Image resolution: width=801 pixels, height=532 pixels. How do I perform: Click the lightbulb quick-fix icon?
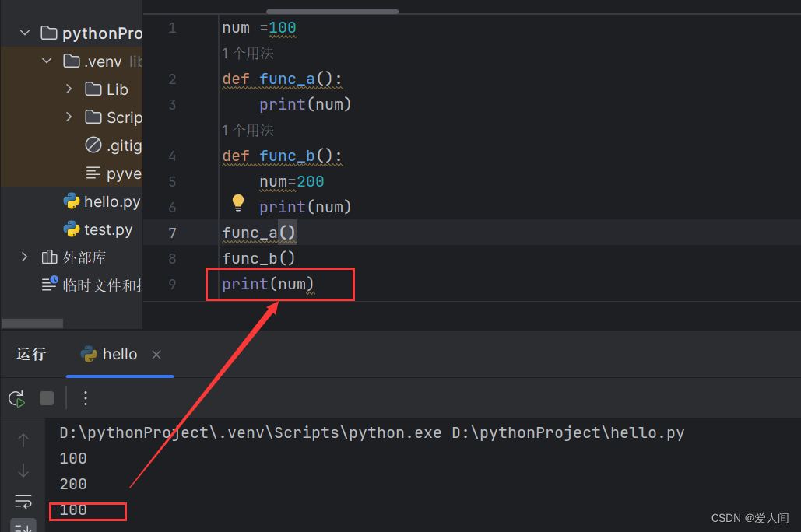[x=238, y=203]
